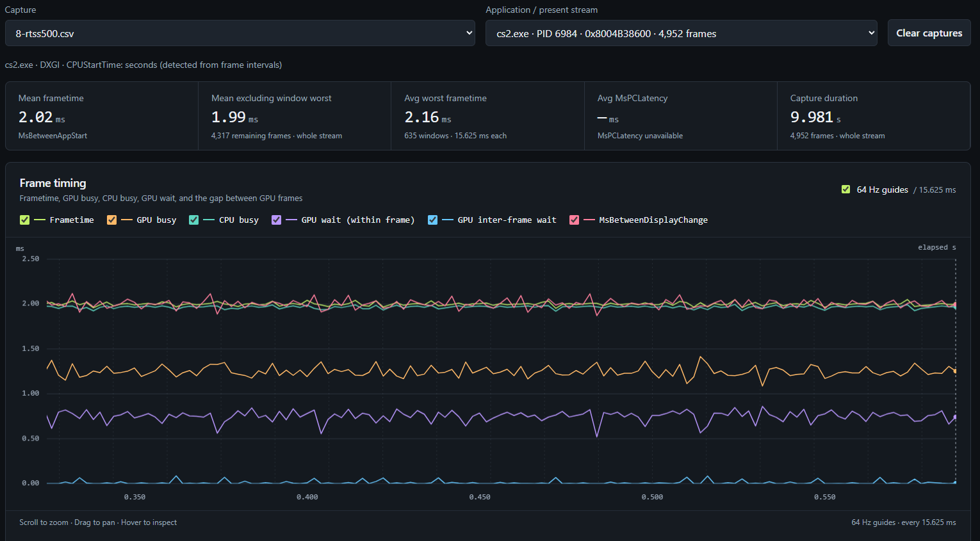Uncheck the Frametime series checkbox
This screenshot has width=980, height=541.
pos(25,220)
